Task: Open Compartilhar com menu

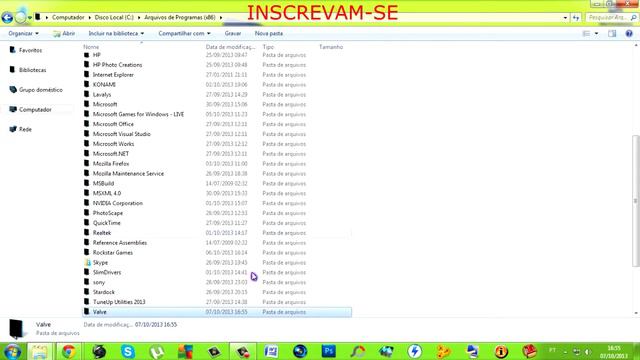Action: coord(184,33)
